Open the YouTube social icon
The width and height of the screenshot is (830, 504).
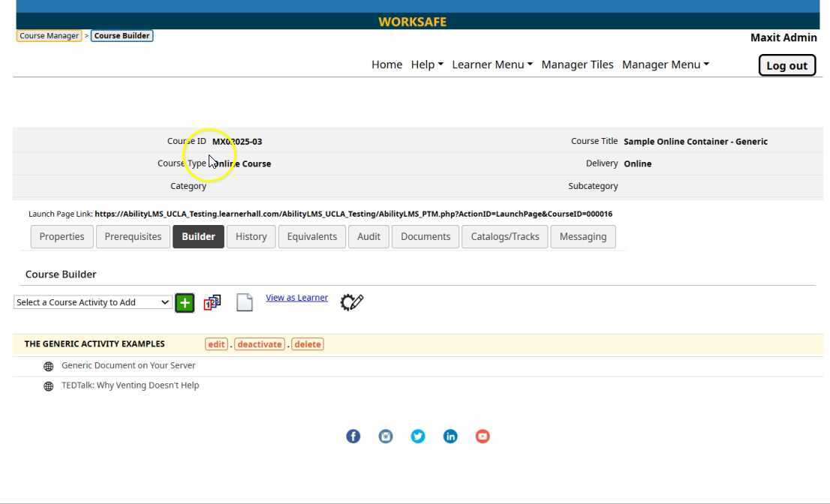(483, 436)
